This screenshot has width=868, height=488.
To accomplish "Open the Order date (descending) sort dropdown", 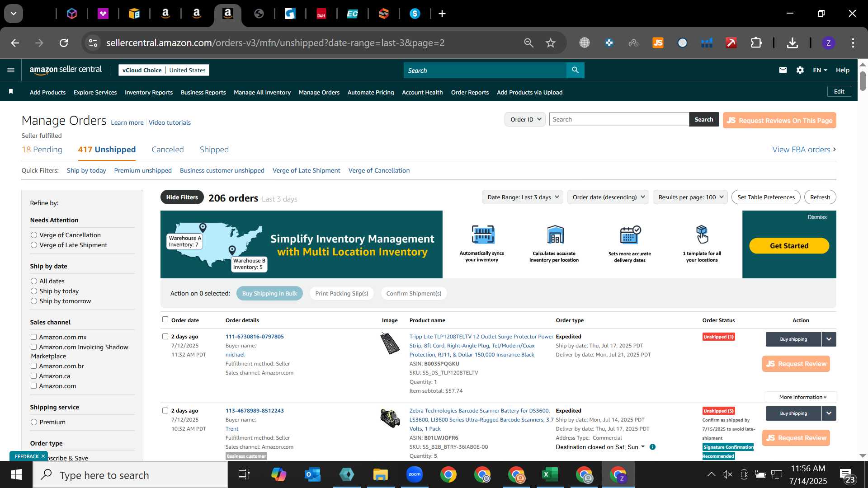I will (x=608, y=197).
